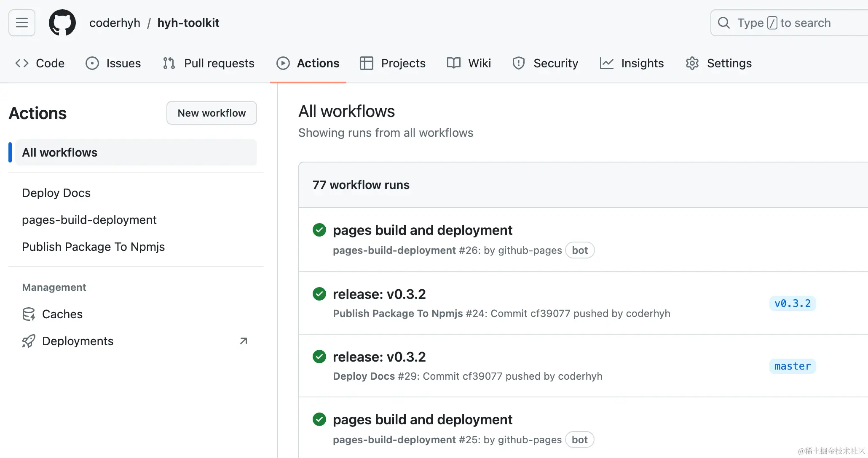Click the master branch label
The height and width of the screenshot is (458, 868).
pos(793,366)
